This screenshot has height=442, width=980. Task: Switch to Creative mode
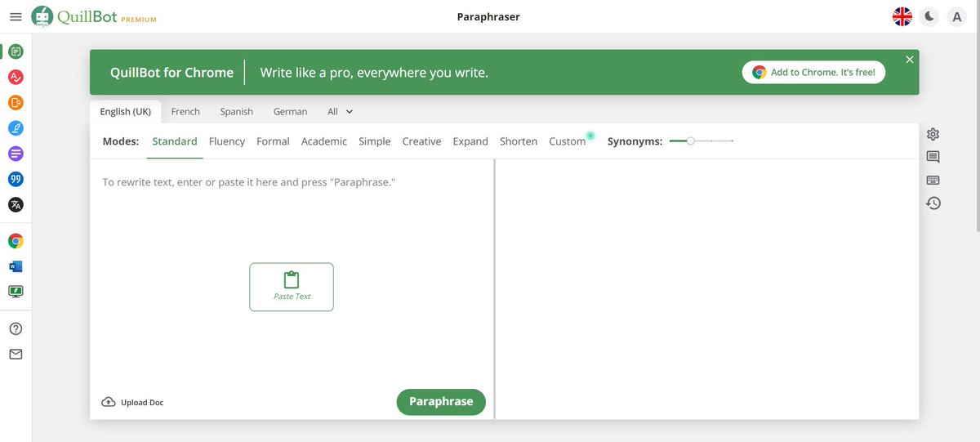[421, 141]
